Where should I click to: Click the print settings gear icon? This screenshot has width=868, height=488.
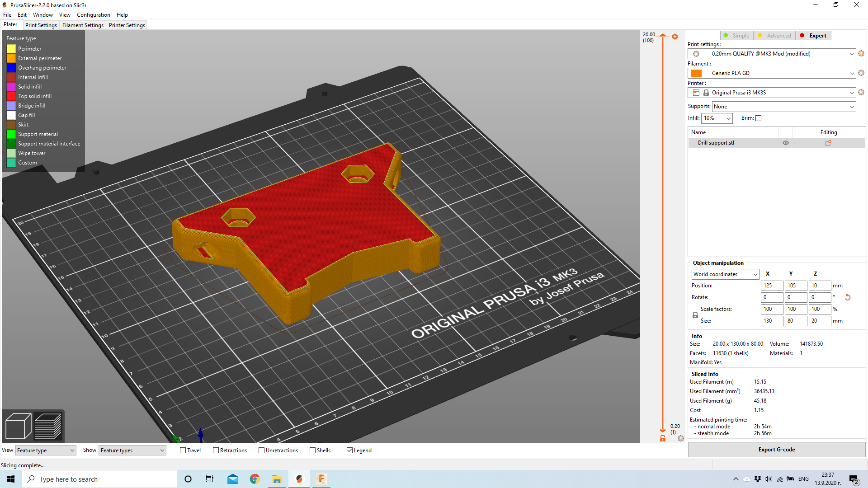coord(861,54)
